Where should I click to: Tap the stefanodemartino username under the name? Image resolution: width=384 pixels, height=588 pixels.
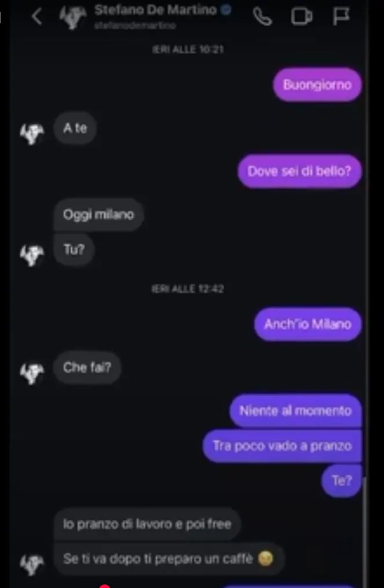135,25
